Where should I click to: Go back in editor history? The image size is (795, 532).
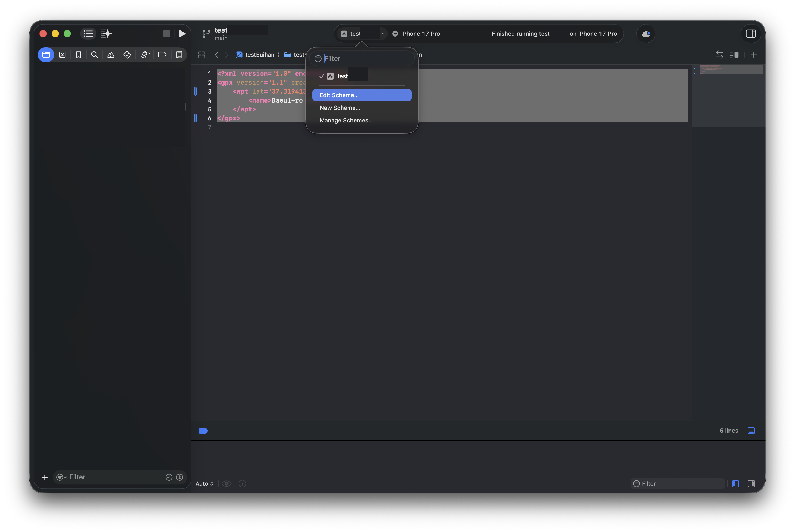[216, 55]
